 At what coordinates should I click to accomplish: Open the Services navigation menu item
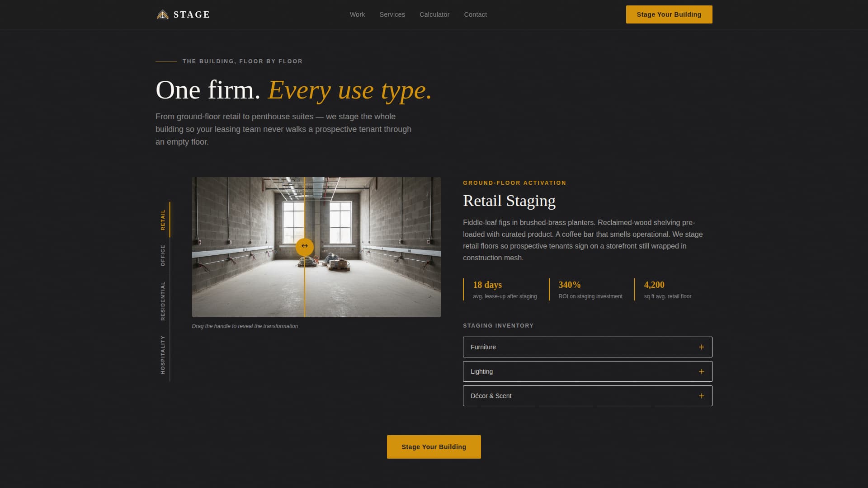pos(392,14)
